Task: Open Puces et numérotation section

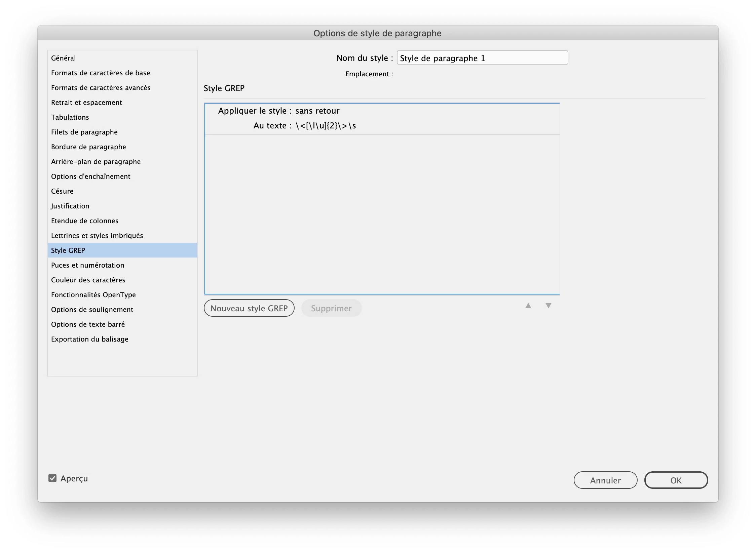Action: pos(87,265)
